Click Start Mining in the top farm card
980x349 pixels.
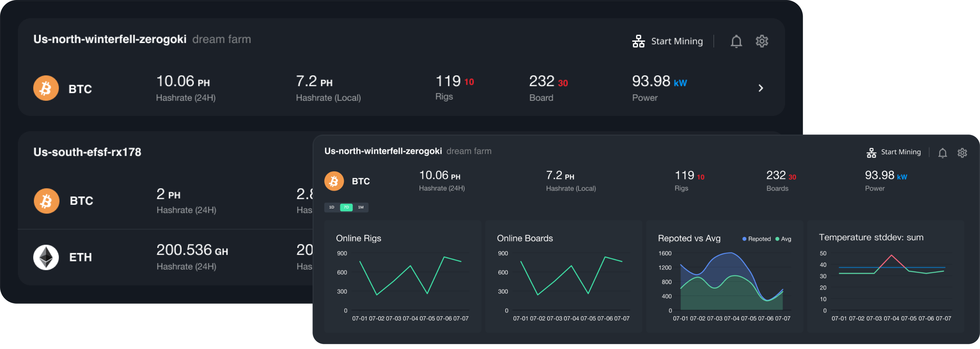[x=677, y=41]
